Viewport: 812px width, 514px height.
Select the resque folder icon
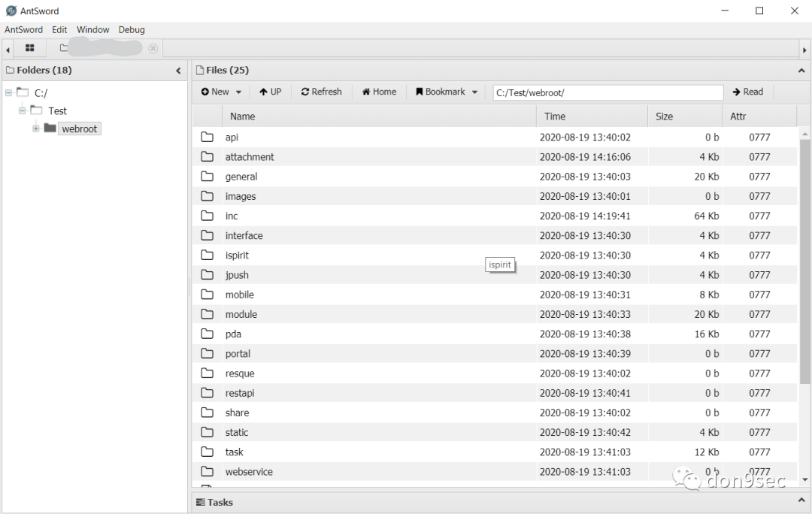click(208, 373)
